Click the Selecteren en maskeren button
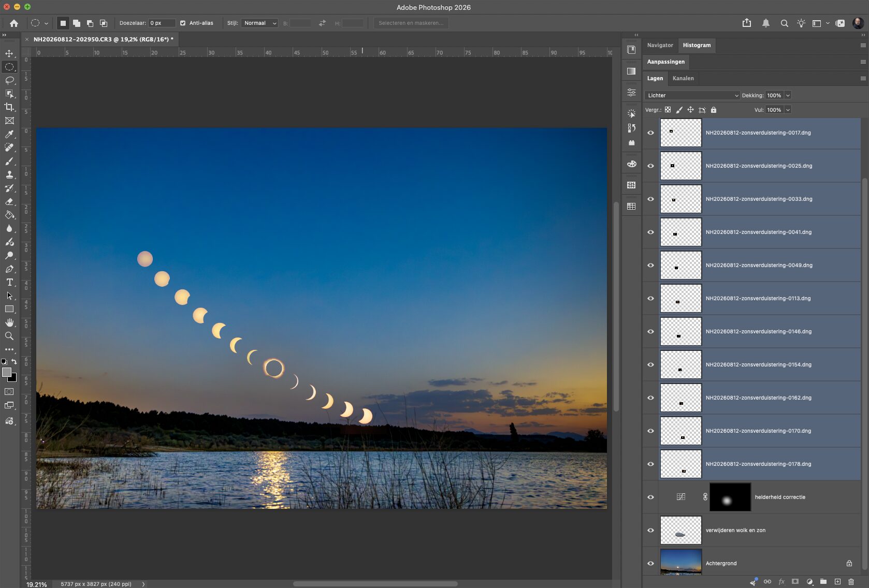 click(411, 23)
